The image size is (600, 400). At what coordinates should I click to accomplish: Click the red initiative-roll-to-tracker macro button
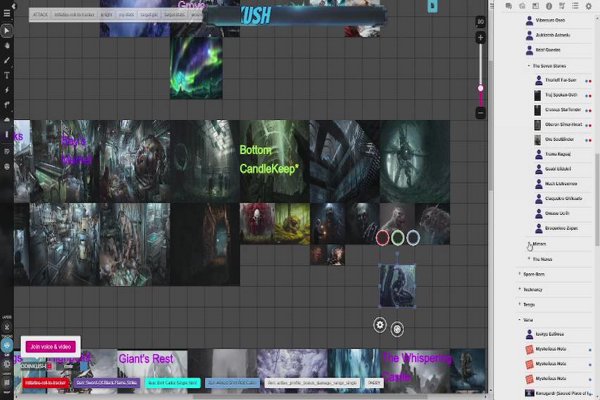(46, 383)
